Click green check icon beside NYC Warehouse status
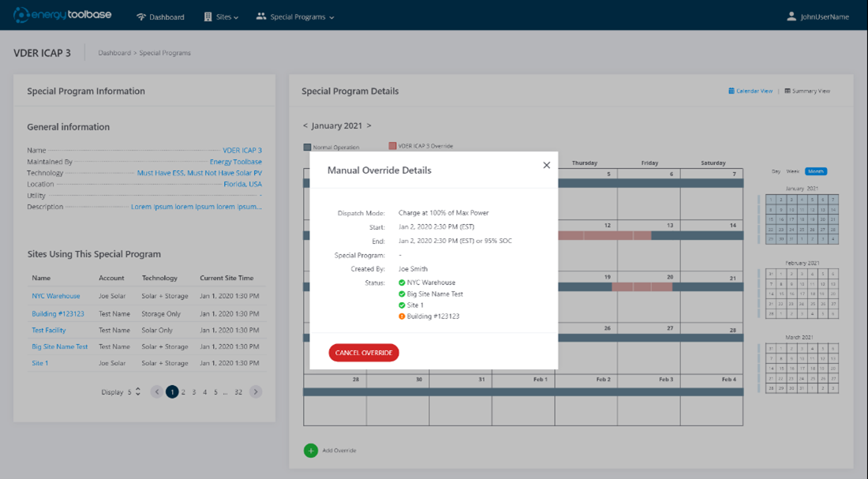The image size is (868, 479). point(402,283)
